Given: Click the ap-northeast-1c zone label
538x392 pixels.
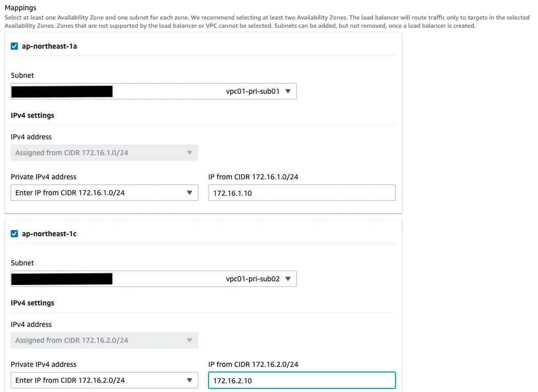Looking at the screenshot, I should (x=49, y=234).
